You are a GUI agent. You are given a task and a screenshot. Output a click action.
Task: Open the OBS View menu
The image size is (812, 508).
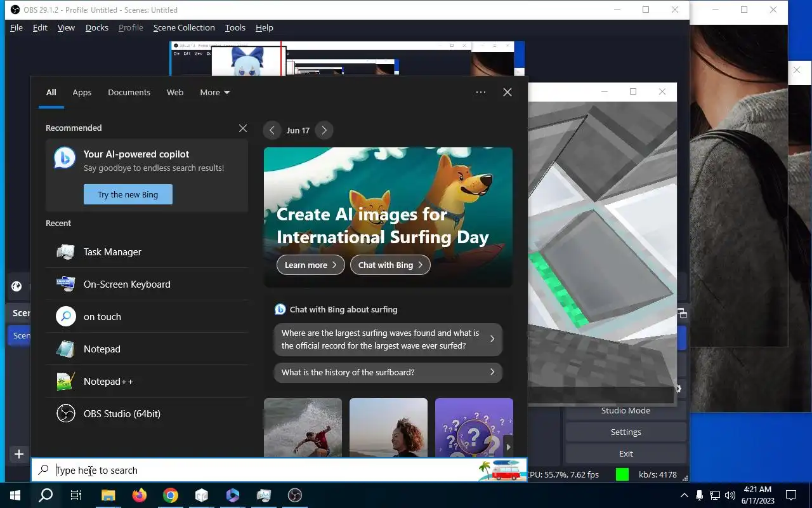click(x=66, y=27)
